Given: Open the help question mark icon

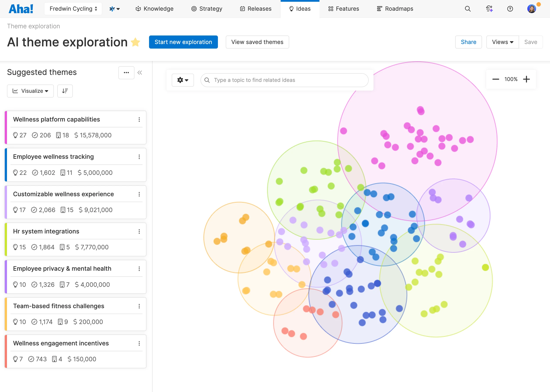Looking at the screenshot, I should point(510,9).
